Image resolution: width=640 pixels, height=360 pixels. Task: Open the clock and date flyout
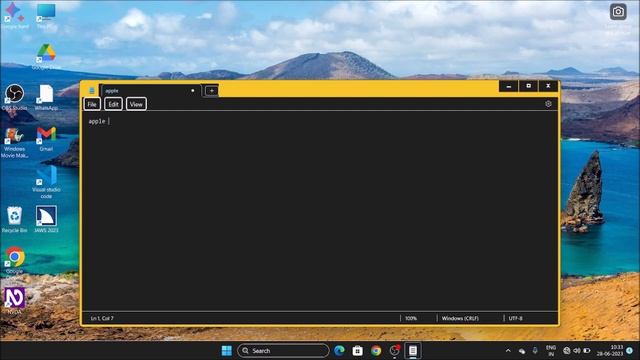point(610,351)
